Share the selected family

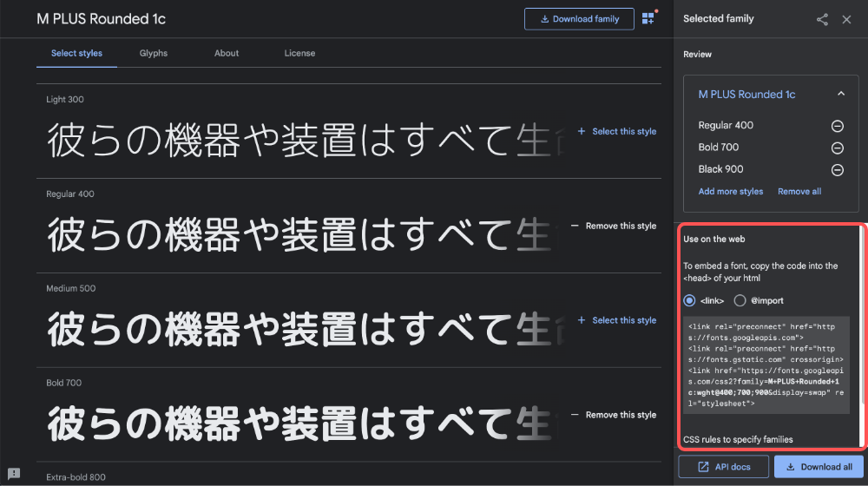click(x=822, y=19)
